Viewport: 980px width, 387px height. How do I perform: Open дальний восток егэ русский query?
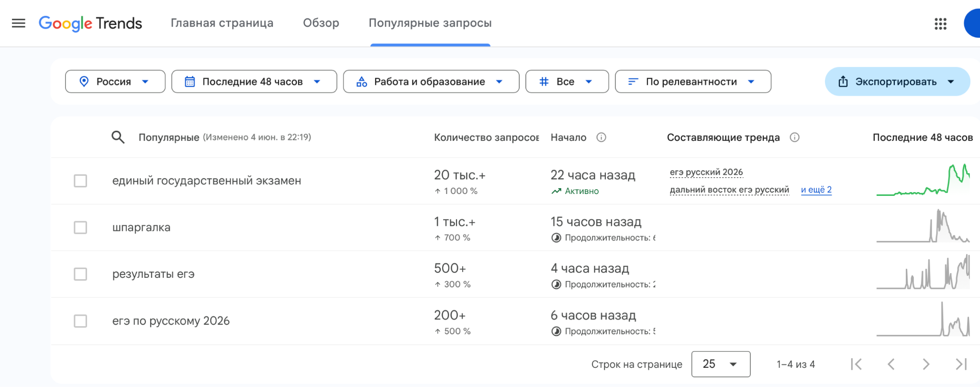tap(729, 190)
